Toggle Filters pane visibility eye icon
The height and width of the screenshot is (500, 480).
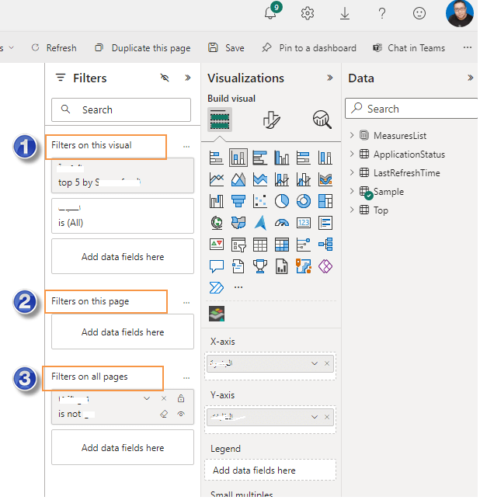(165, 78)
